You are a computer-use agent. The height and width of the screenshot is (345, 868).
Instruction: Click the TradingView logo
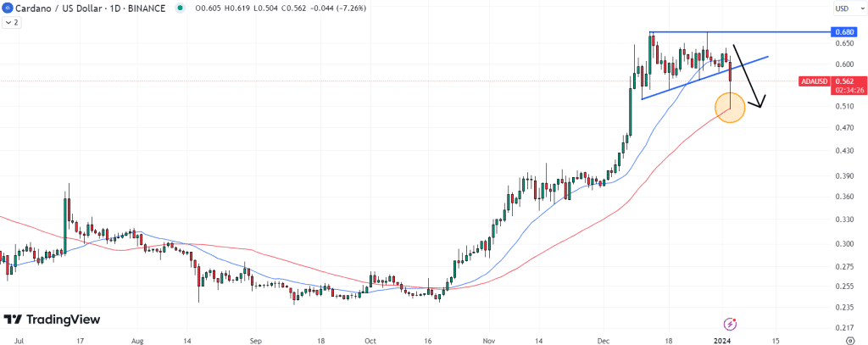pos(52,320)
